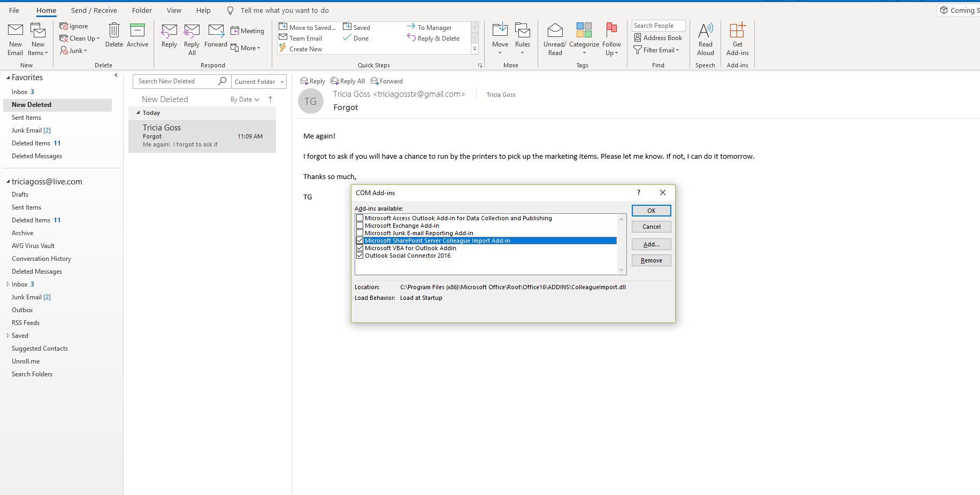Collapse the folder pane arrow
Viewport: 980px width, 495px height.
tap(116, 75)
